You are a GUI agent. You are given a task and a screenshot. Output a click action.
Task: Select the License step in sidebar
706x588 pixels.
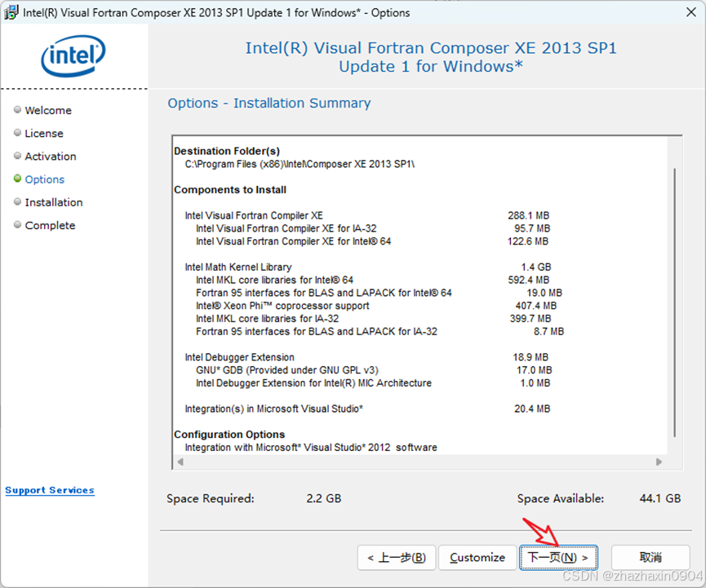pyautogui.click(x=44, y=133)
